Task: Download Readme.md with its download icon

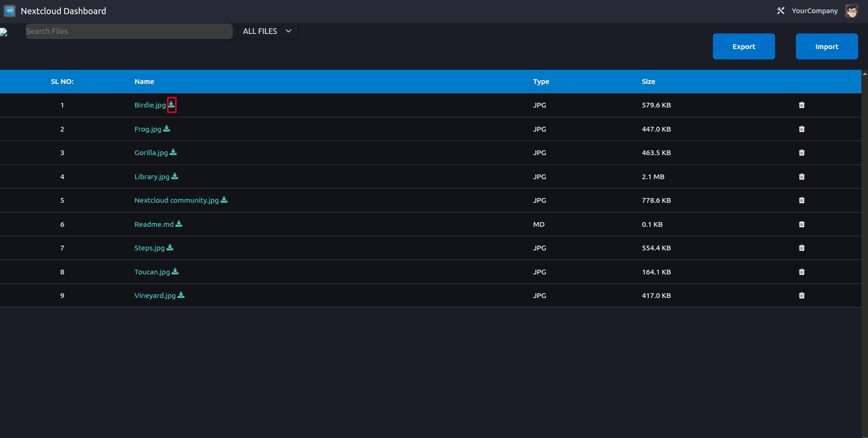Action: click(x=179, y=224)
